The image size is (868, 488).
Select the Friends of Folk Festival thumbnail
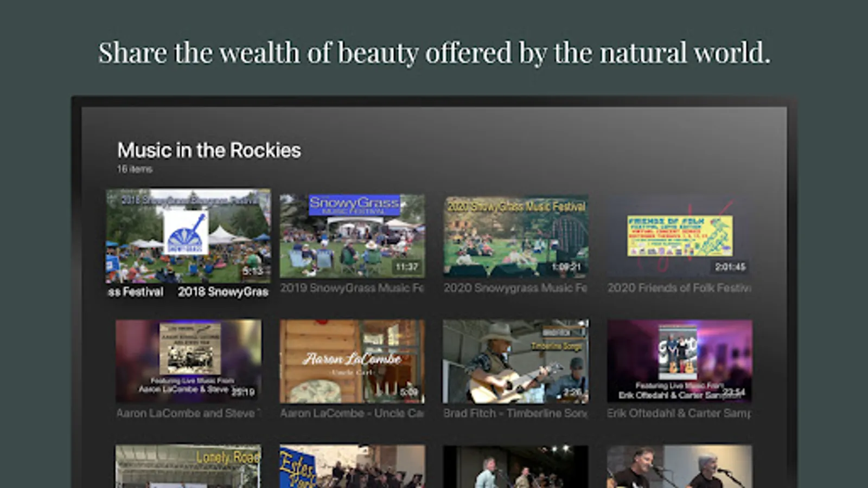click(x=680, y=236)
